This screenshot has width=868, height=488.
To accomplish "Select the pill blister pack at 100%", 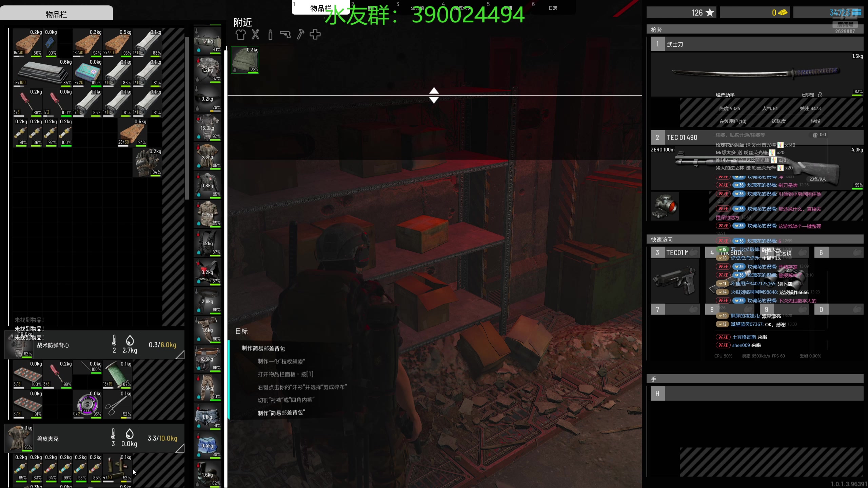I will pos(28,374).
